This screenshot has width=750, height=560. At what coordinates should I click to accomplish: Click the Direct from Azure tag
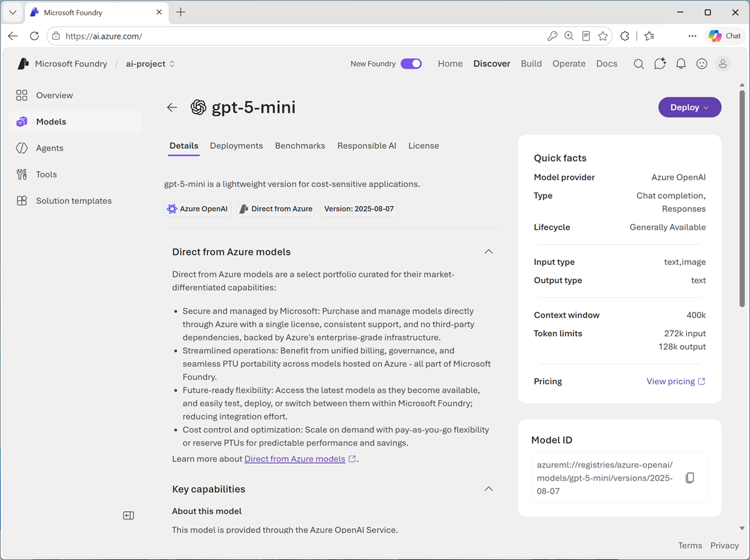pyautogui.click(x=276, y=209)
